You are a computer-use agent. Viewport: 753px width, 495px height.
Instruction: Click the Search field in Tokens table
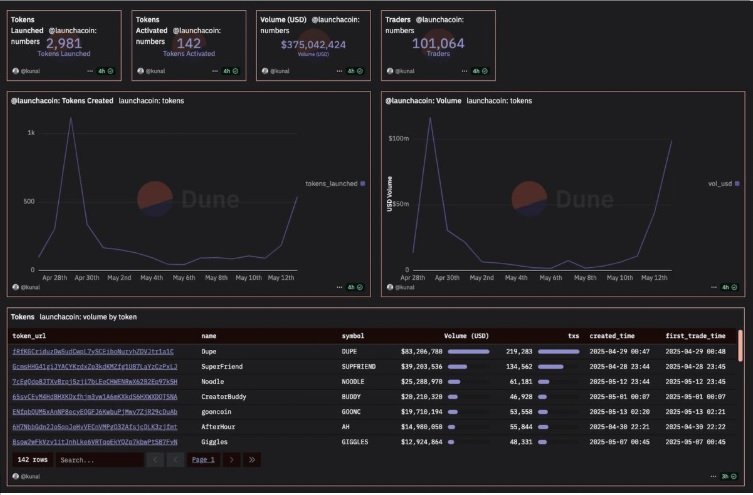pyautogui.click(x=99, y=460)
